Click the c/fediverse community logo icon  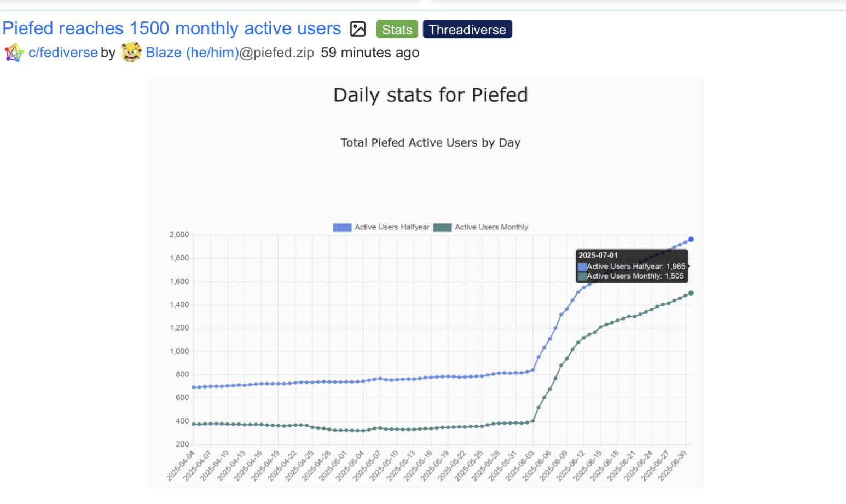(14, 53)
